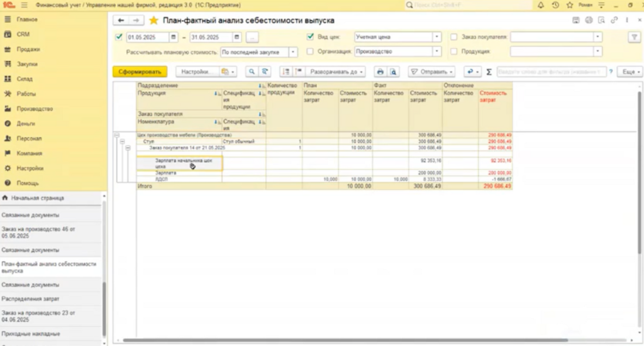Click the print icon in report toolbar
Image resolution: width=644 pixels, height=346 pixels.
point(380,72)
